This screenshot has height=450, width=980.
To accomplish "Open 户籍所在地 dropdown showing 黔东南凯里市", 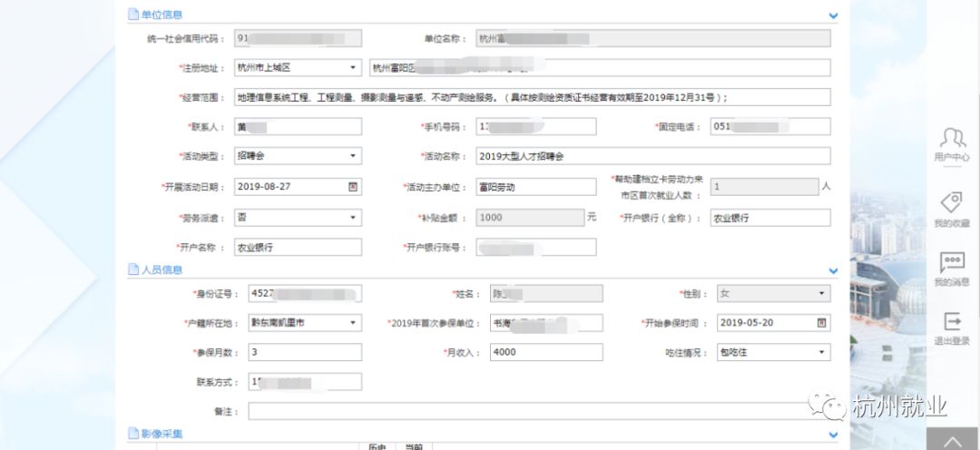I will coord(305,322).
